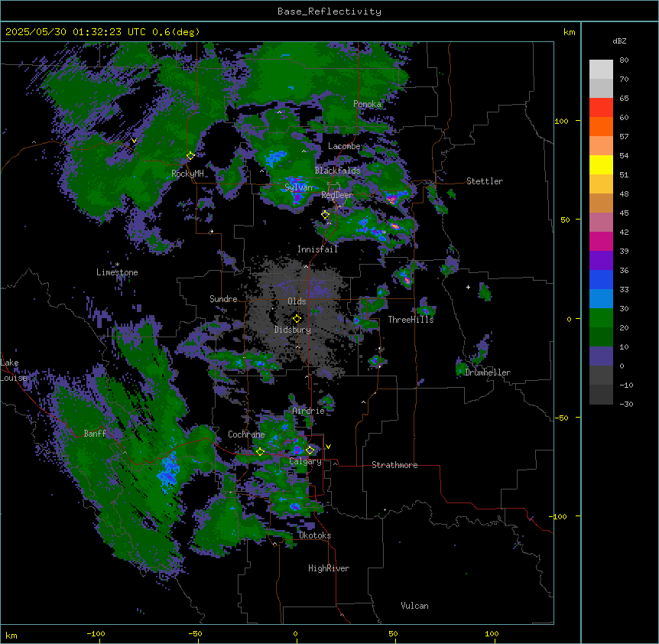Image resolution: width=659 pixels, height=644 pixels.
Task: Click the yellow V marker east of Calgary
Action: 328,447
